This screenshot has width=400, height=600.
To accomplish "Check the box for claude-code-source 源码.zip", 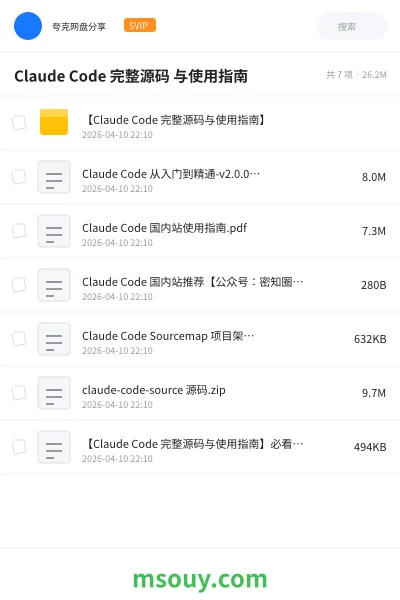I will [x=19, y=393].
